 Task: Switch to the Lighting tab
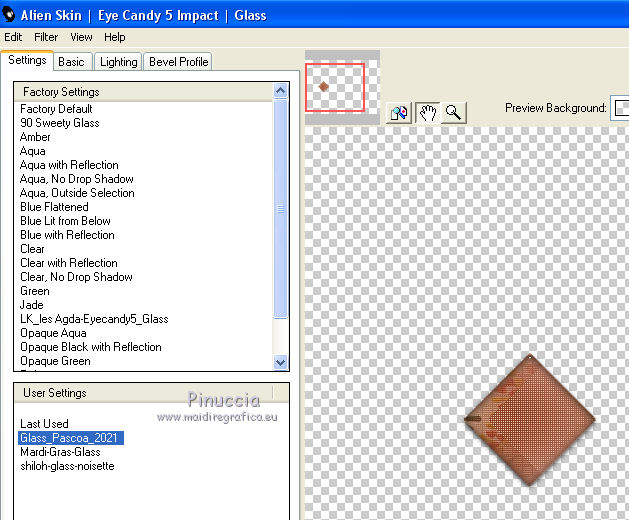(118, 62)
